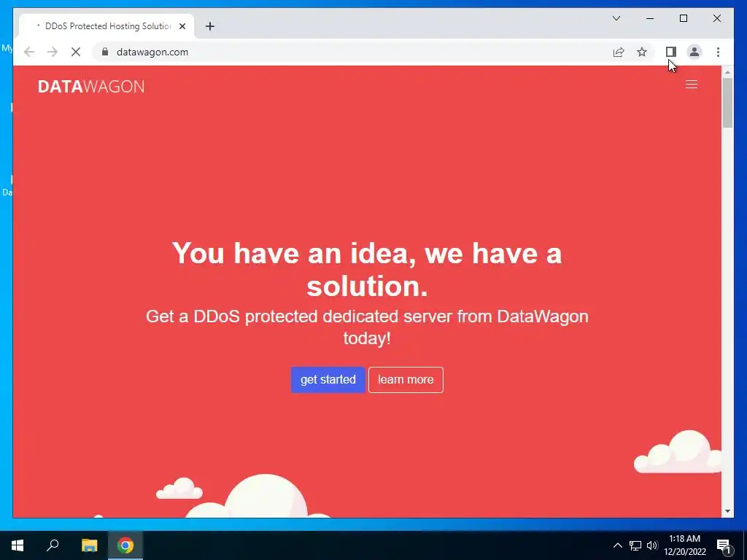Click the datawagon.com address bar
Image resolution: width=747 pixels, height=560 pixels.
(352, 52)
